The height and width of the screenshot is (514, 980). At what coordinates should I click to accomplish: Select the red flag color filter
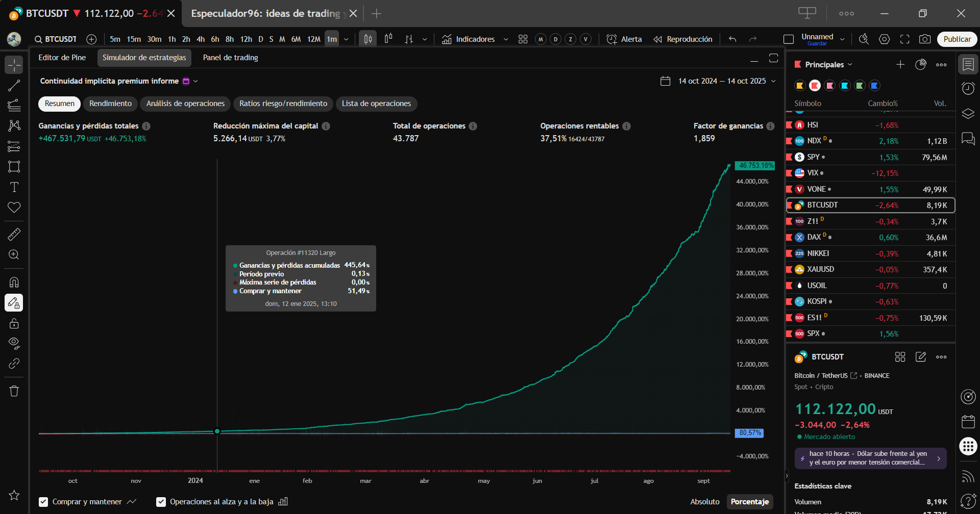815,86
